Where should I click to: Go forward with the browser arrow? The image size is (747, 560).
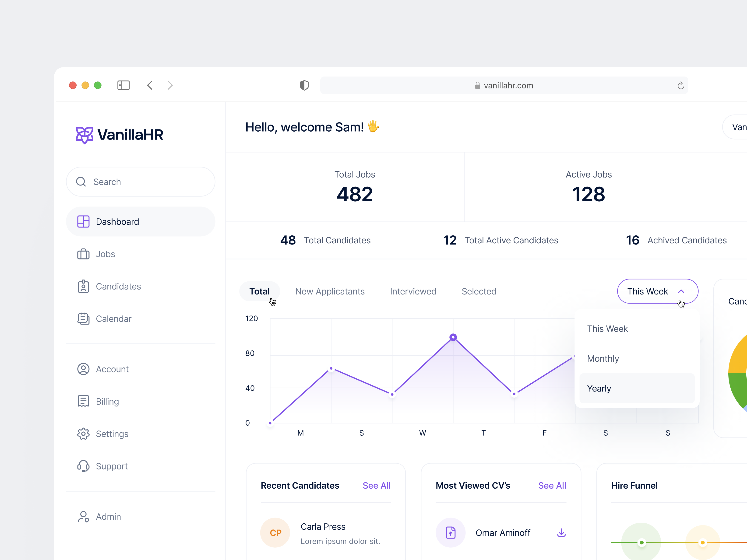point(170,85)
